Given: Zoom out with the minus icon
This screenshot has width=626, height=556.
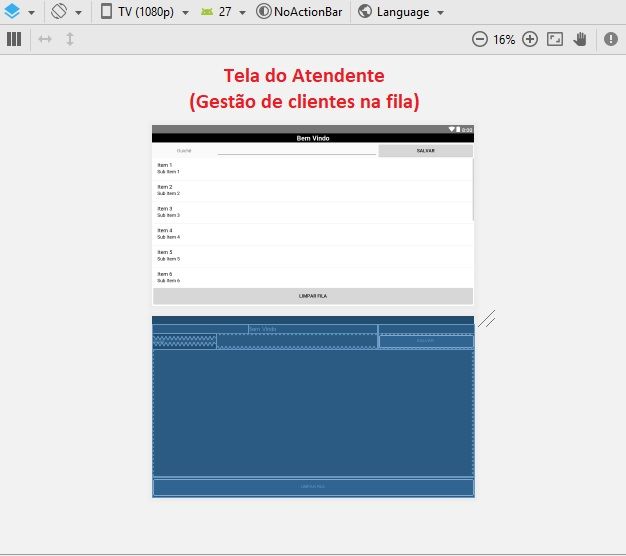Looking at the screenshot, I should [x=479, y=39].
